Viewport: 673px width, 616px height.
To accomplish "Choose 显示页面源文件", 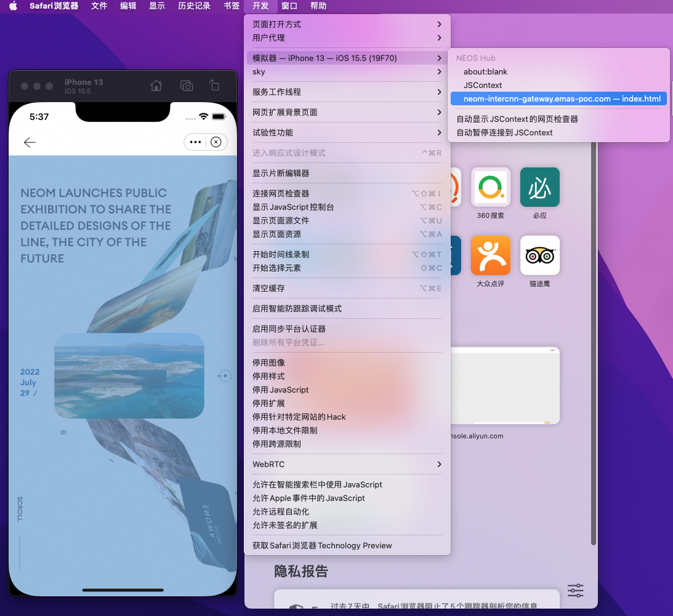I will [x=347, y=220].
